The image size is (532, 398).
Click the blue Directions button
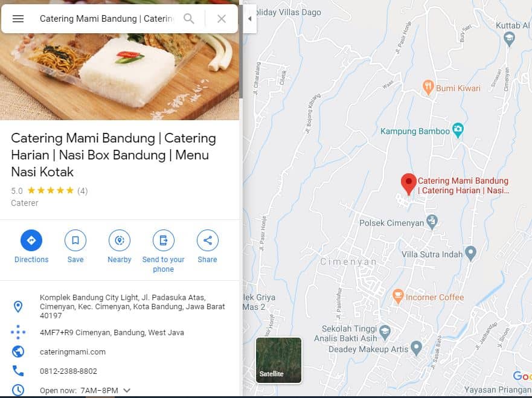31,240
